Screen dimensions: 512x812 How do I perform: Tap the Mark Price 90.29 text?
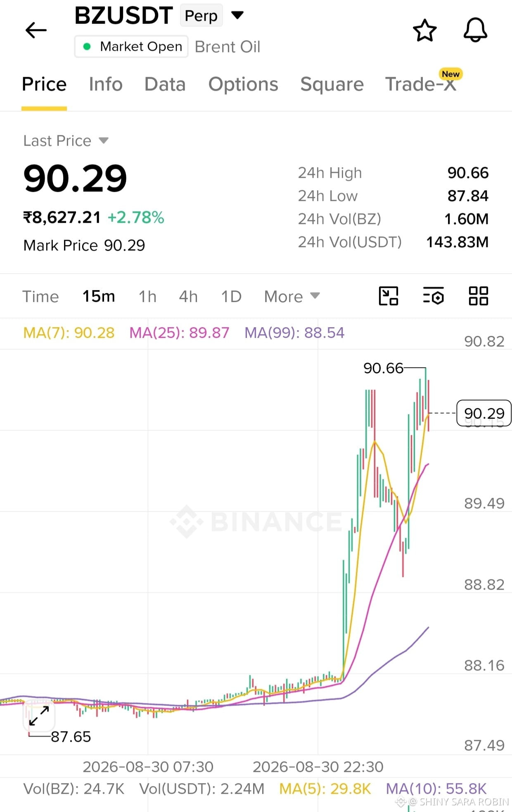click(x=84, y=245)
